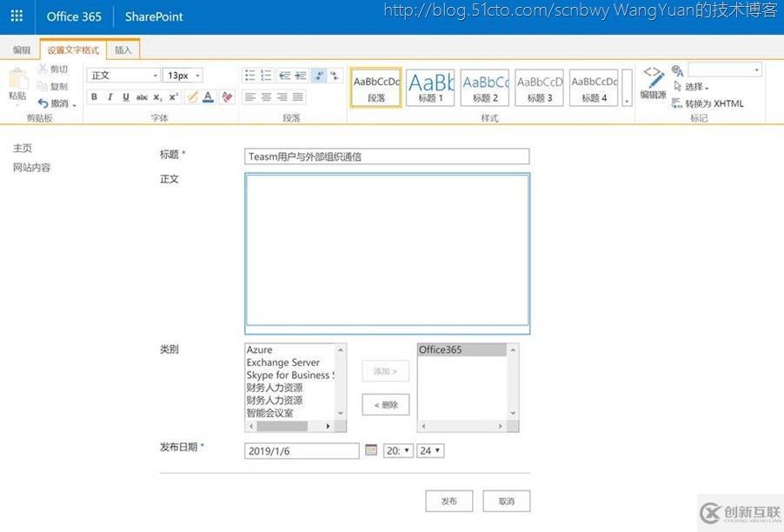Click the 标题 title input field

(x=387, y=156)
